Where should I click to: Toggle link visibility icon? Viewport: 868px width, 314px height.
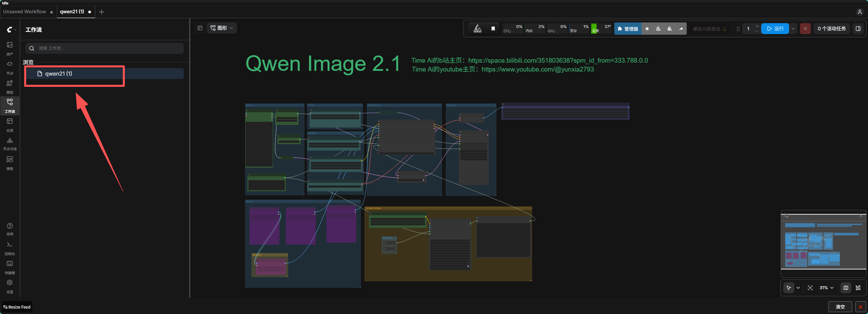click(x=858, y=288)
